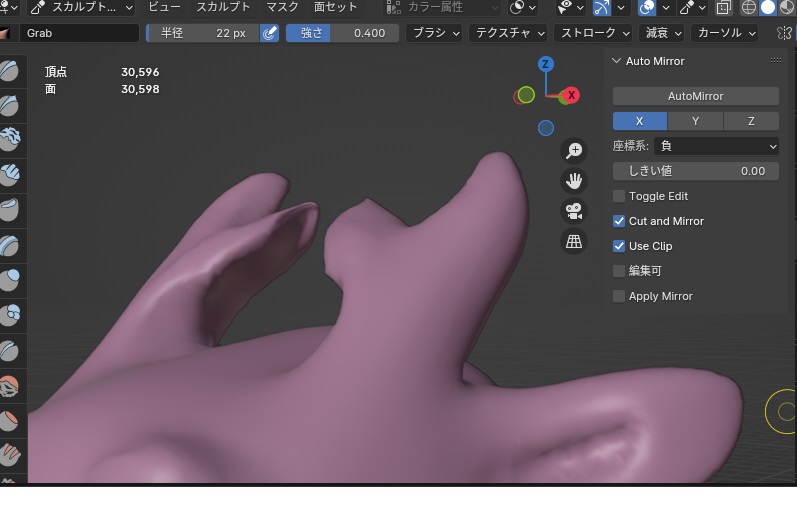
Task: Open the カーソル dropdown
Action: tap(726, 33)
